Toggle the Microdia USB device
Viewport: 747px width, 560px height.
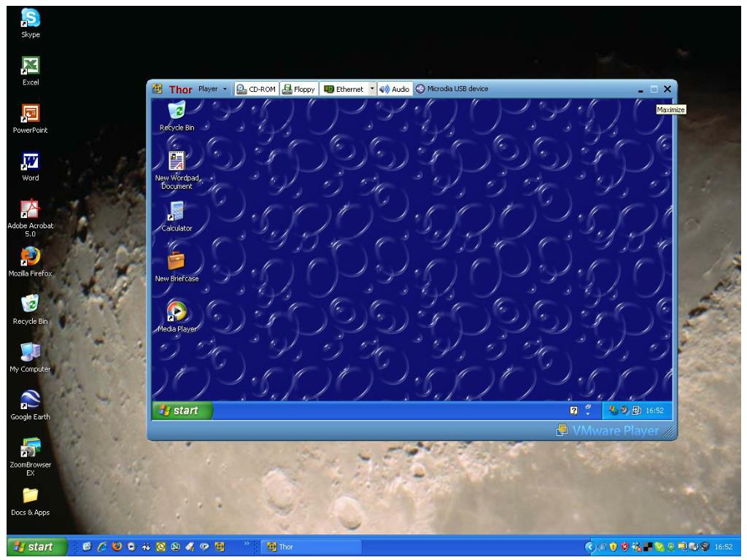452,89
